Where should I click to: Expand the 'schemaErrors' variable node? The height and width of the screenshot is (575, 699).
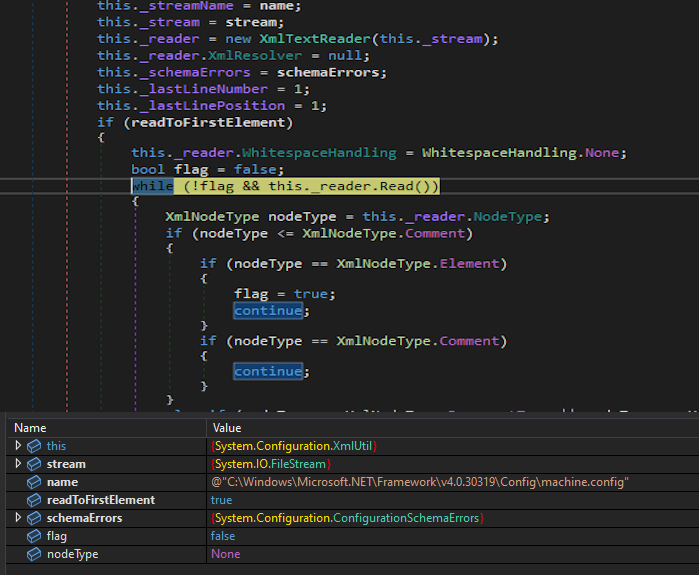[x=17, y=518]
